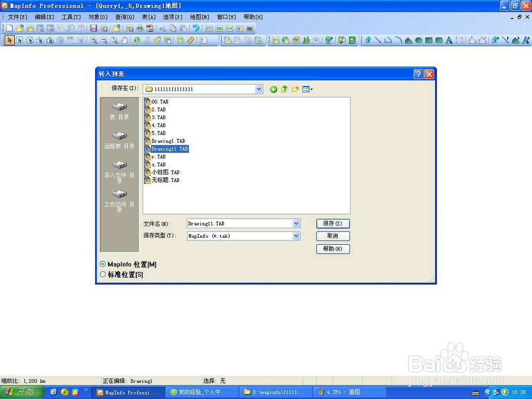This screenshot has width=532, height=399.
Task: Activate the Zoom-in magnifier tool
Action: (94, 40)
